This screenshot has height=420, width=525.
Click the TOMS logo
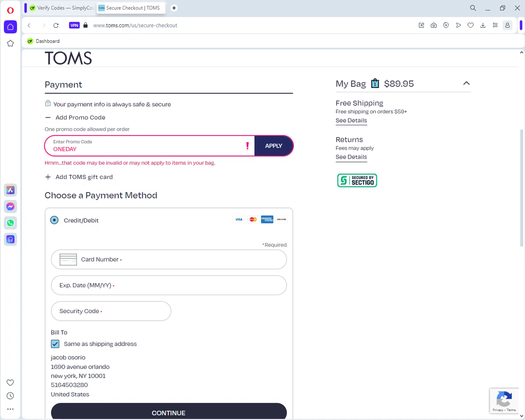pyautogui.click(x=68, y=58)
